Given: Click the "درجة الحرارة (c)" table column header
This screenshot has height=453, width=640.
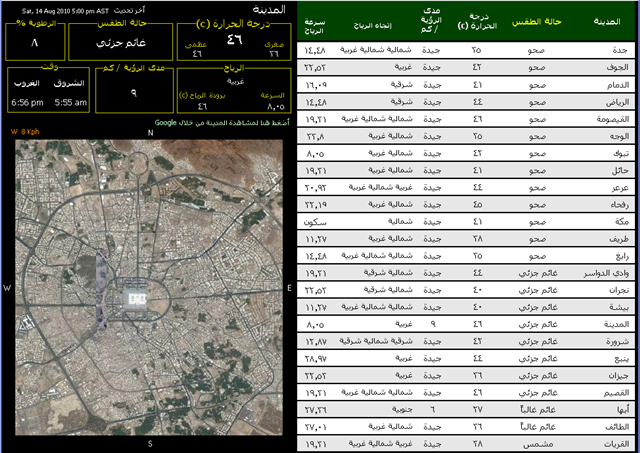Looking at the screenshot, I should pos(477,22).
